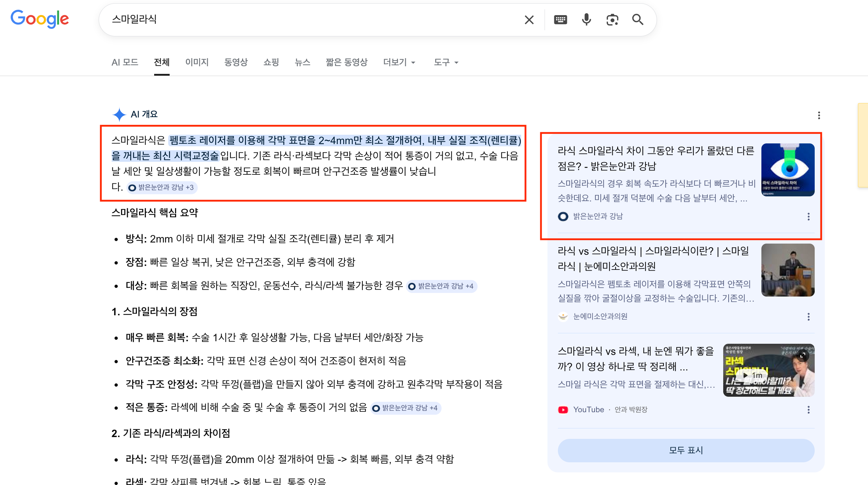Click 밝은눈안과 강남 favicon in the first card
This screenshot has height=485, width=868.
click(x=563, y=217)
